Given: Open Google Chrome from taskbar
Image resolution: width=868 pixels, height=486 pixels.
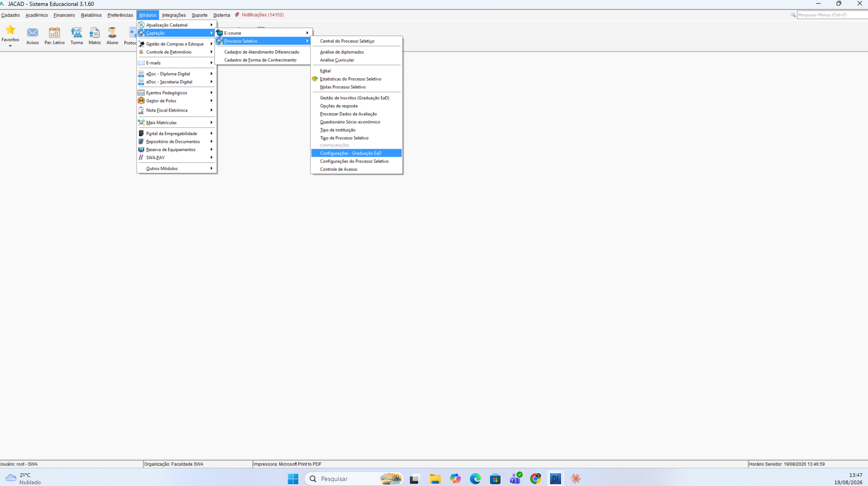Looking at the screenshot, I should 535,479.
